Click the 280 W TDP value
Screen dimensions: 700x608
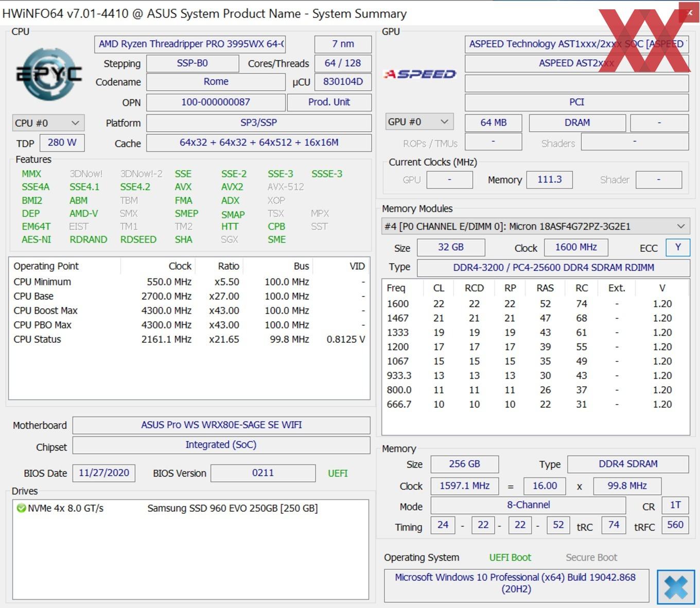coord(62,143)
